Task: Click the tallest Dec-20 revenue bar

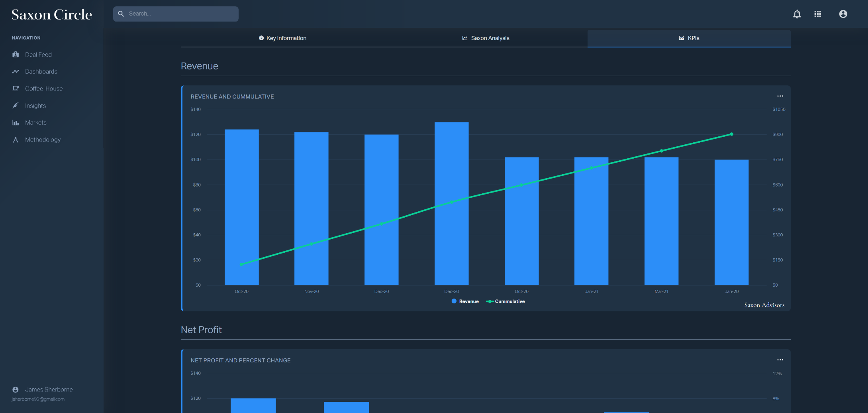Action: point(451,203)
